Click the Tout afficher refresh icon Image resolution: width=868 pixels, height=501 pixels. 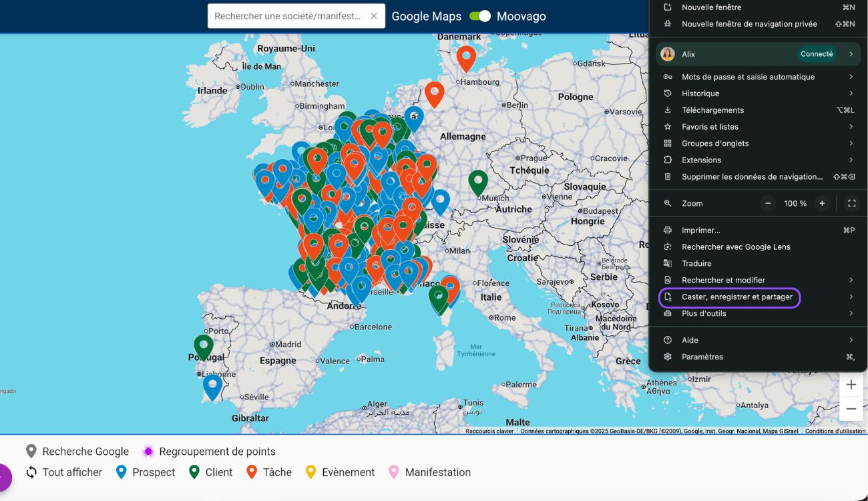pos(29,472)
